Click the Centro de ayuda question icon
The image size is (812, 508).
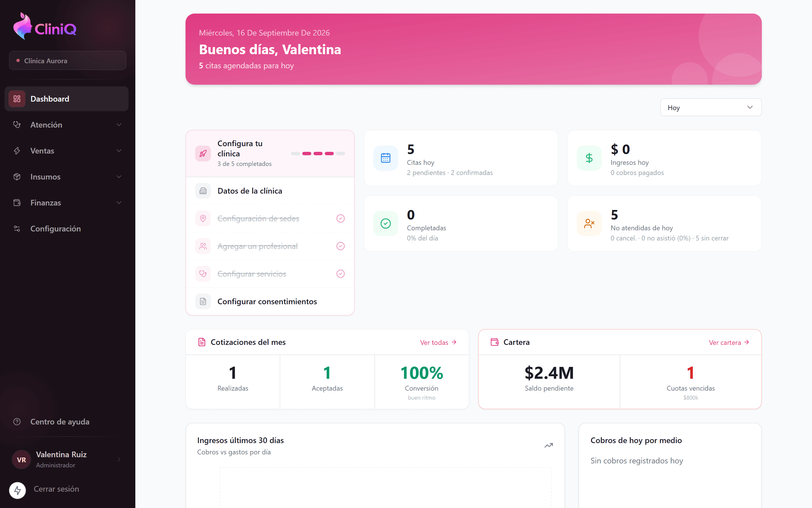[17, 422]
